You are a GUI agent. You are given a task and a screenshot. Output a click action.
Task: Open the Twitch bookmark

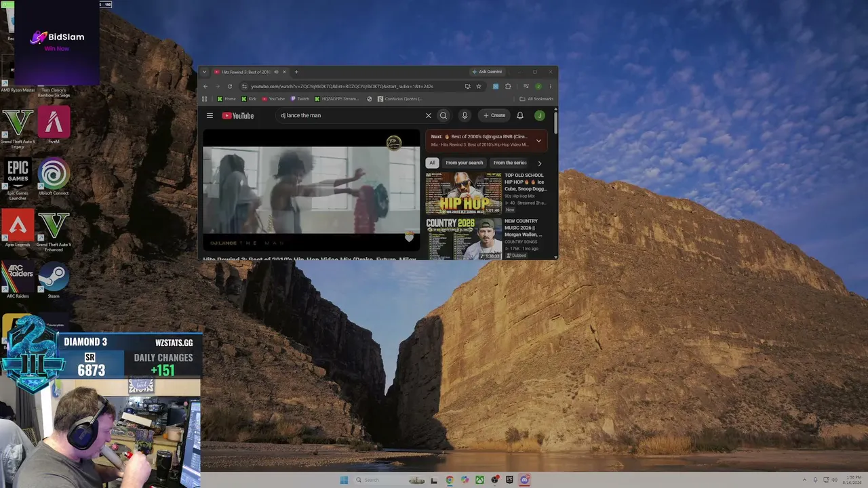point(300,99)
